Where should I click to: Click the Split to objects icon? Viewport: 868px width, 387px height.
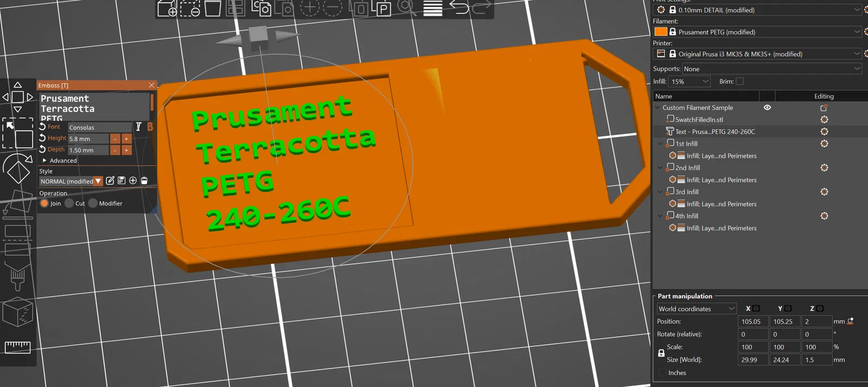pos(358,8)
